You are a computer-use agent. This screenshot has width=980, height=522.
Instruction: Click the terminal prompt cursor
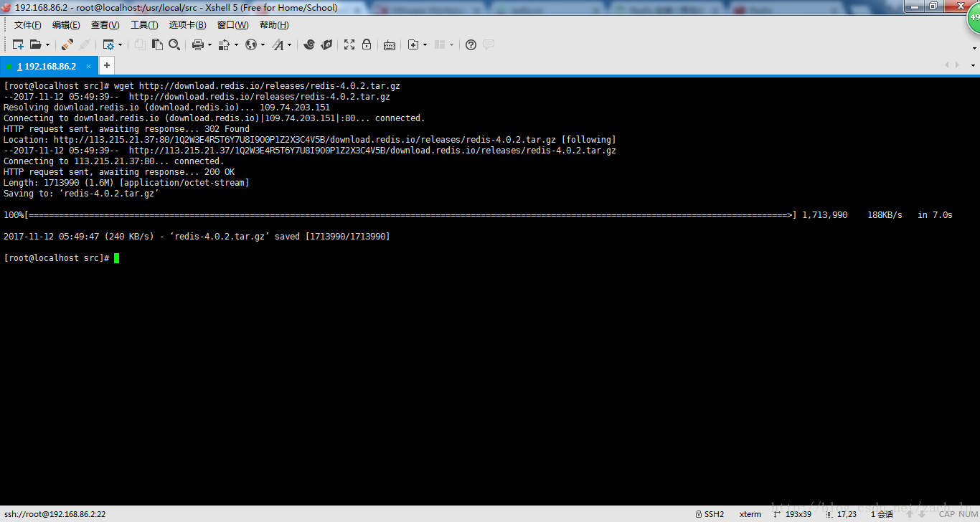(x=116, y=258)
